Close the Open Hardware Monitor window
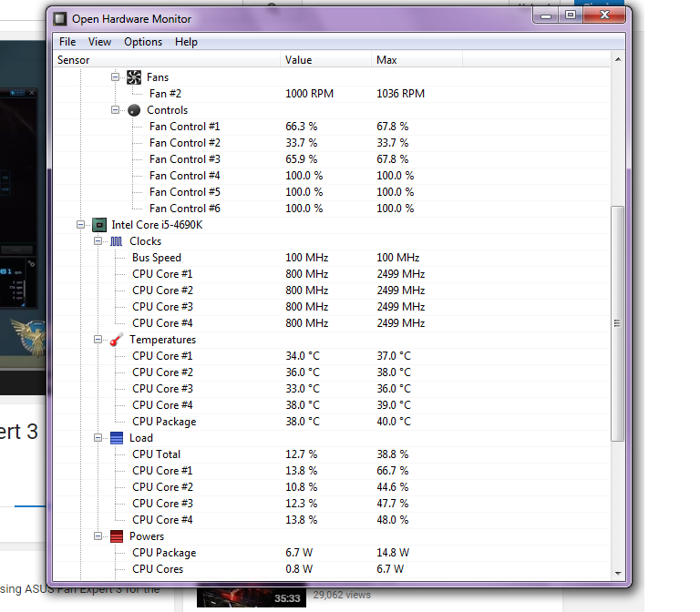 click(x=604, y=15)
